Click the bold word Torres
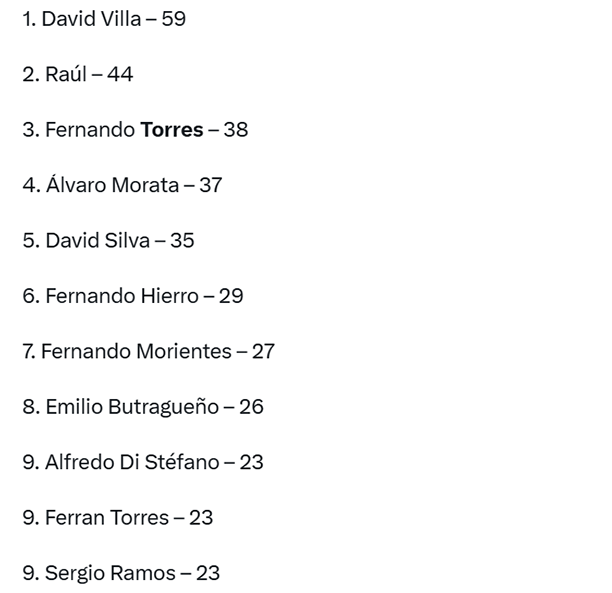612x593 pixels. click(172, 130)
